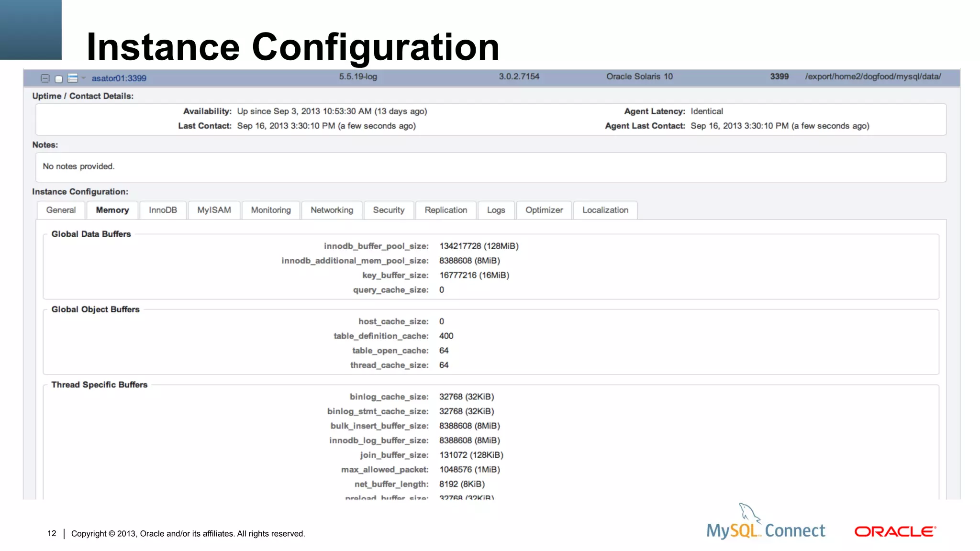Click the 'Thread Specific Buffers' section heading
The height and width of the screenshot is (551, 980).
coord(99,385)
